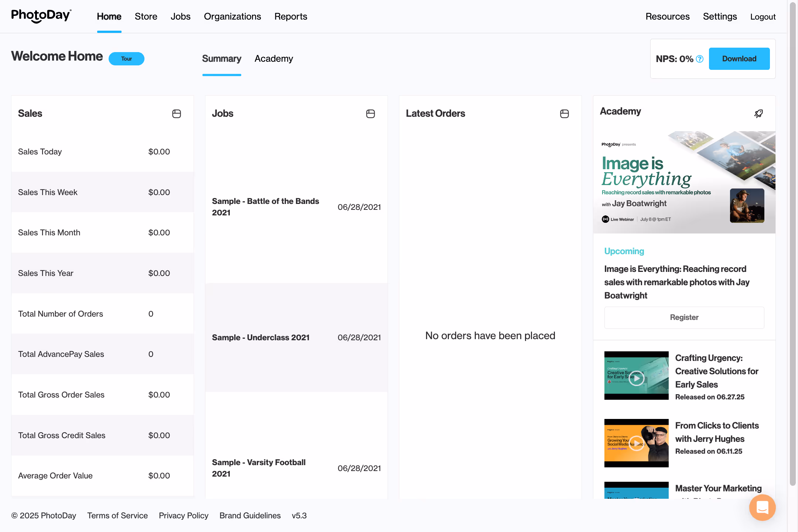Open Reports in the top navigation
Image resolution: width=798 pixels, height=532 pixels.
[291, 17]
